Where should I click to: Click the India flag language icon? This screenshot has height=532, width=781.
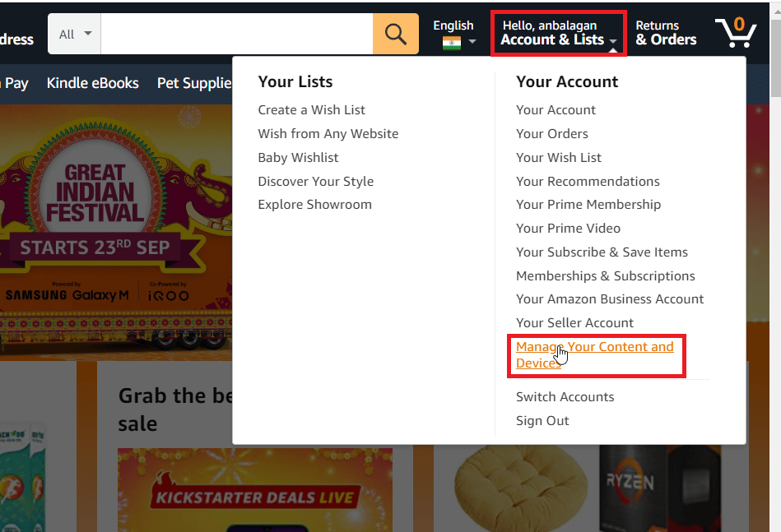click(x=452, y=44)
